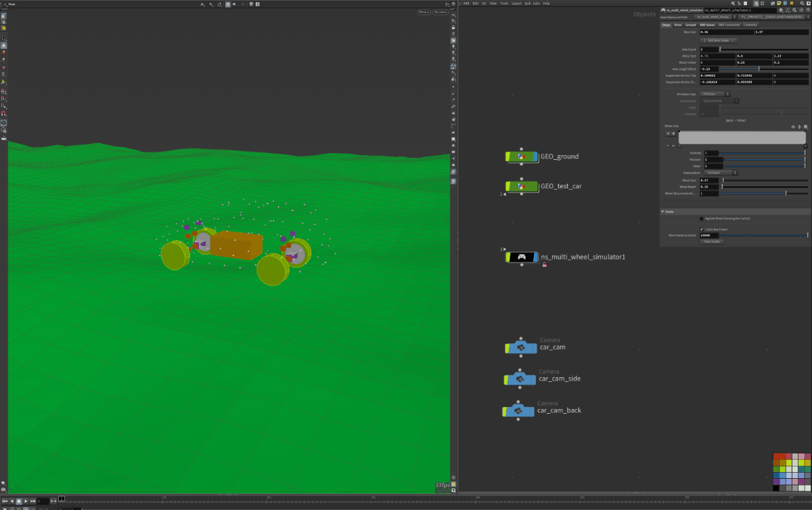Toggle display flag on car_cam node
The height and width of the screenshot is (510, 812).
pos(535,347)
